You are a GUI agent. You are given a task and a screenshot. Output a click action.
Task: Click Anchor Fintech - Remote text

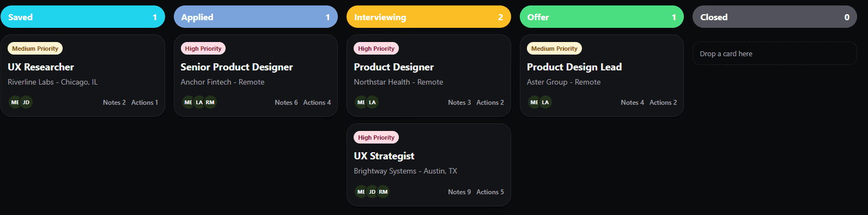coord(222,82)
